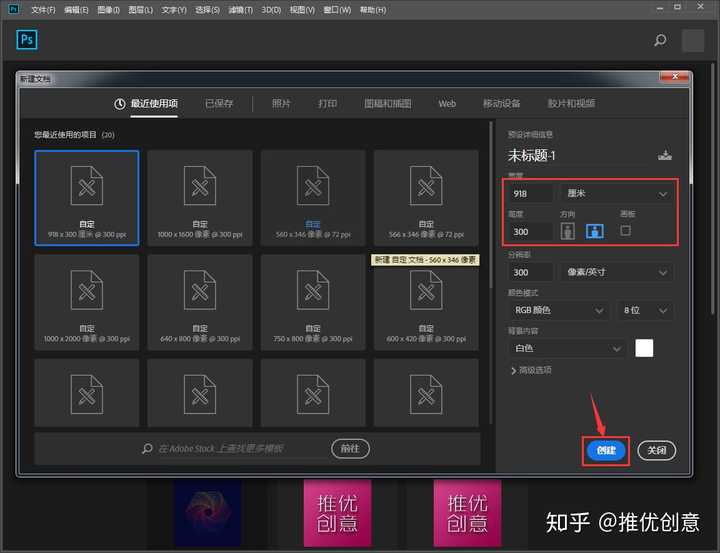Viewport: 720px width, 553px height.
Task: Open the 图像(I) menu
Action: [108, 10]
